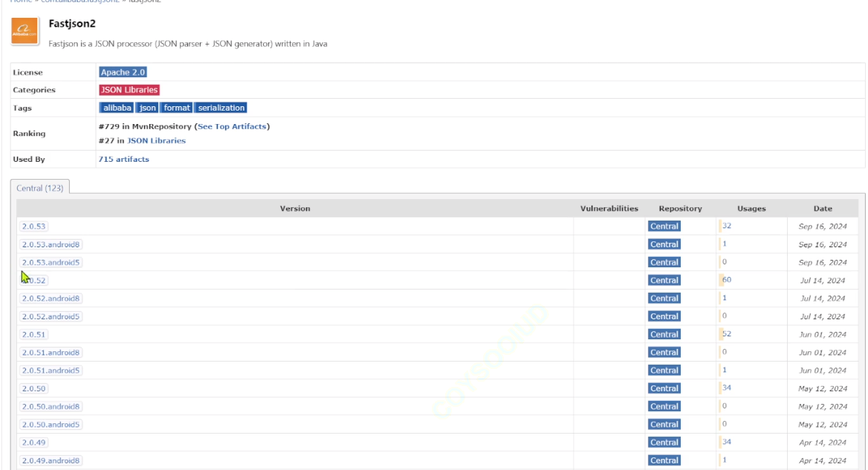Open version 2.0.53.android5

tap(51, 263)
